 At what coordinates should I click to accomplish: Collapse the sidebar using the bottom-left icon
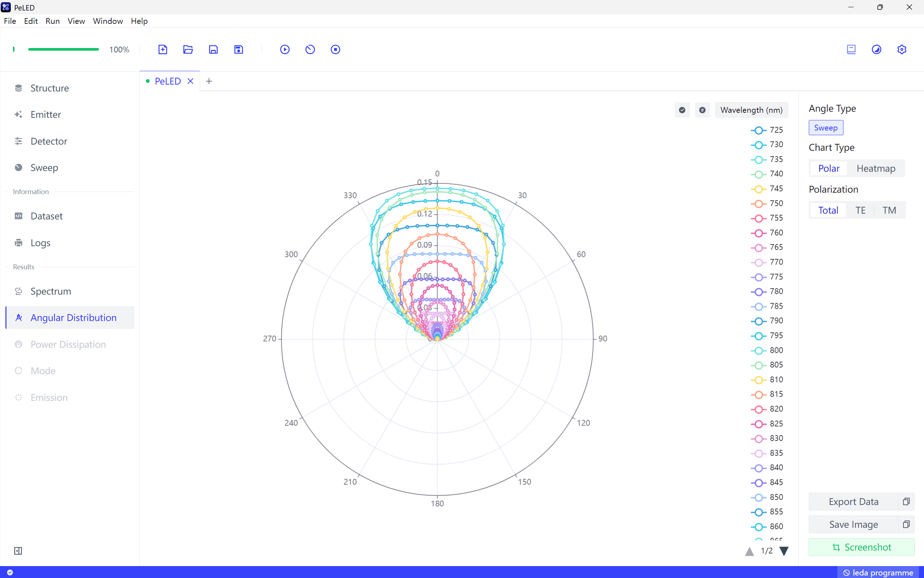[18, 551]
